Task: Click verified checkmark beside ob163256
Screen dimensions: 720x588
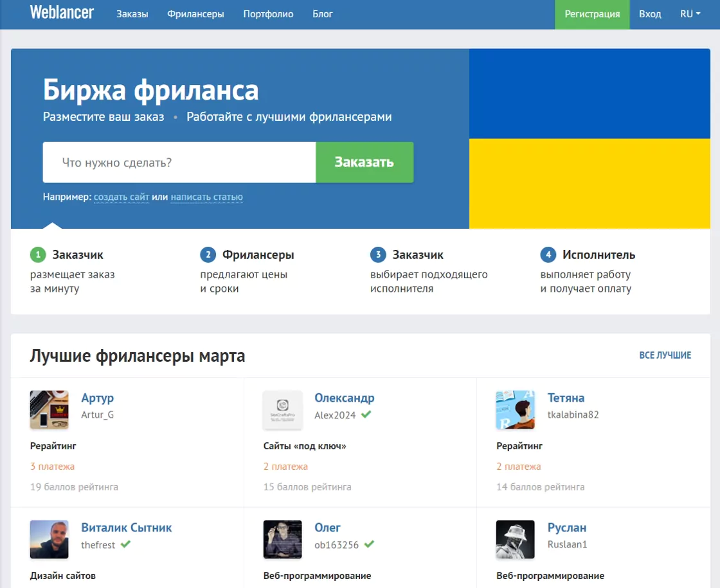Action: pyautogui.click(x=369, y=544)
